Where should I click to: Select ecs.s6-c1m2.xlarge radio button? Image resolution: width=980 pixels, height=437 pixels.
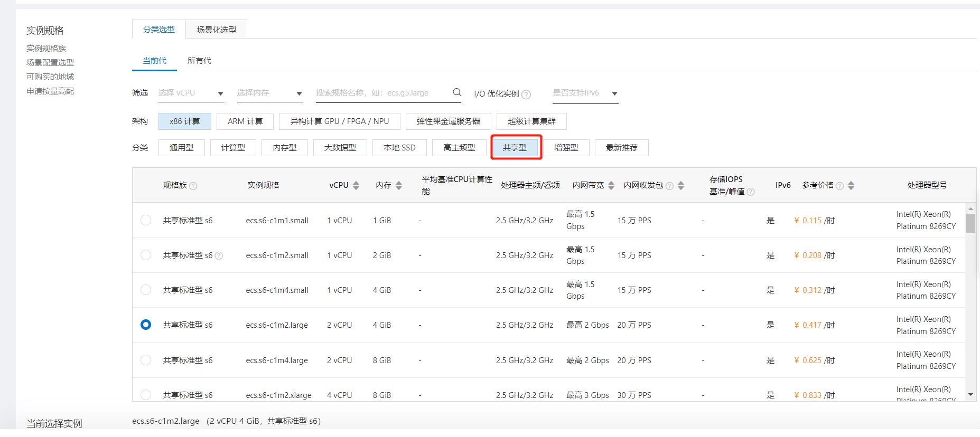(146, 395)
